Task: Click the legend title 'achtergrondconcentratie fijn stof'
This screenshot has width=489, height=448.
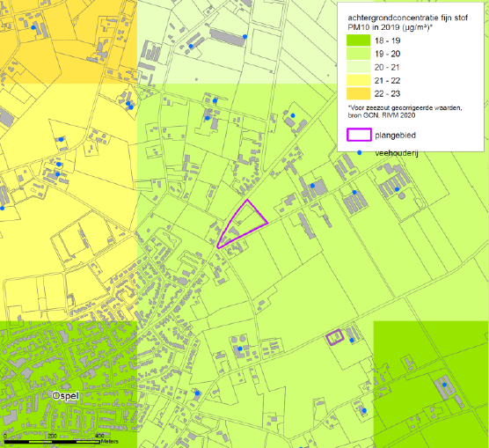Action: coord(407,18)
